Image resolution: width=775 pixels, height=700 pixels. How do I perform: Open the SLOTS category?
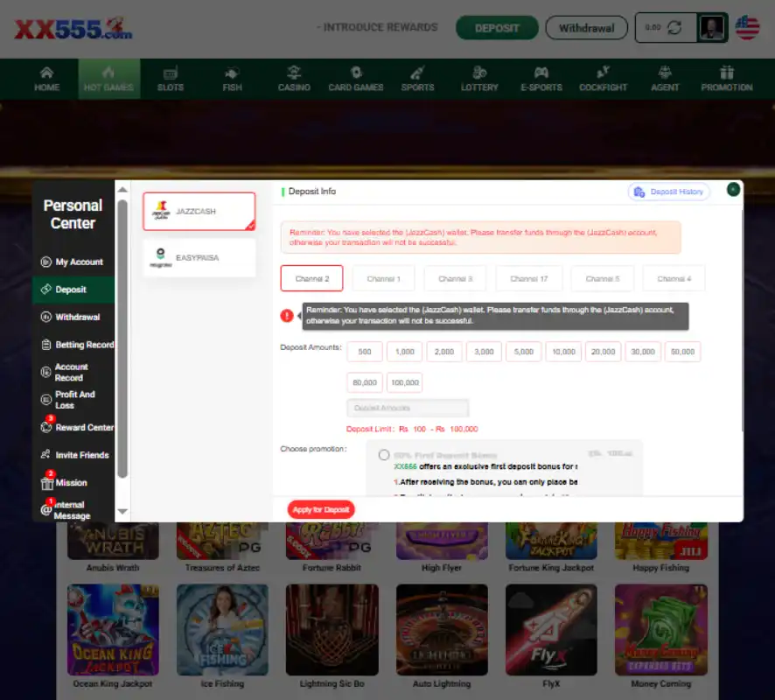171,79
